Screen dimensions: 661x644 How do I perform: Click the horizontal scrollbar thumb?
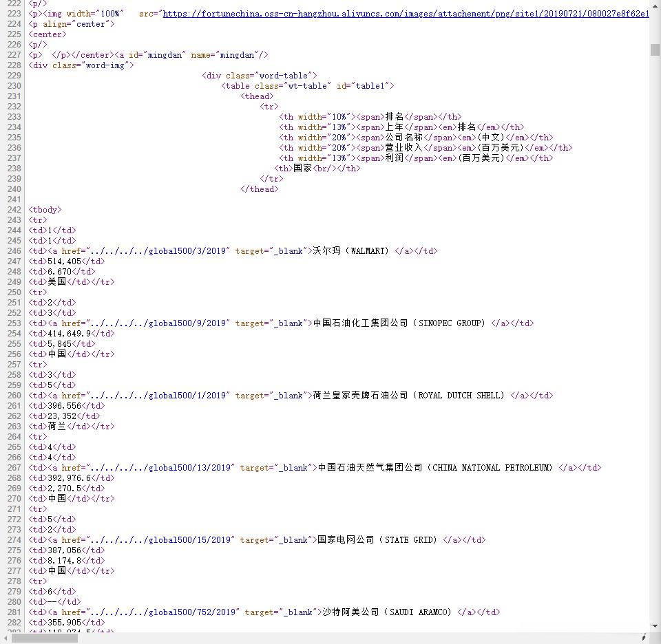45,638
